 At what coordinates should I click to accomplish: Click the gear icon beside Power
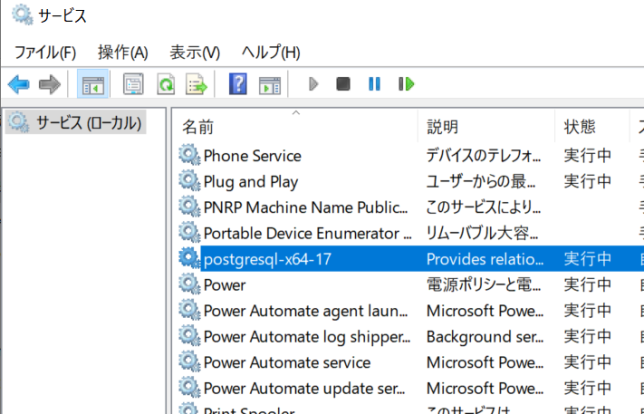tap(189, 284)
